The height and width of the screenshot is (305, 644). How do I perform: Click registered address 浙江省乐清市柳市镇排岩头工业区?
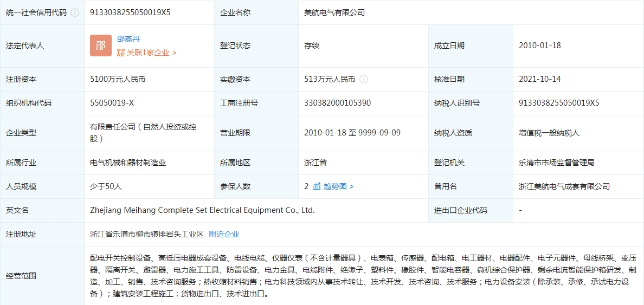click(x=147, y=234)
